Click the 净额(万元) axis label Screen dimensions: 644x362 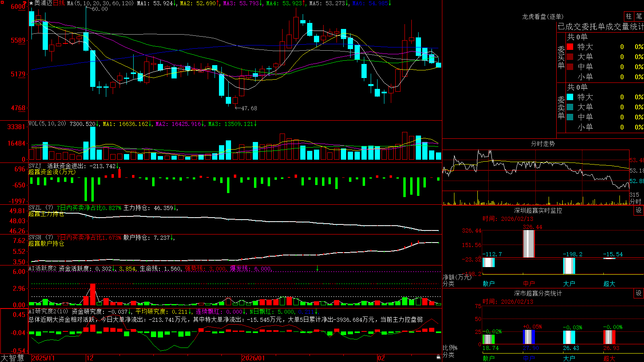pyautogui.click(x=457, y=277)
